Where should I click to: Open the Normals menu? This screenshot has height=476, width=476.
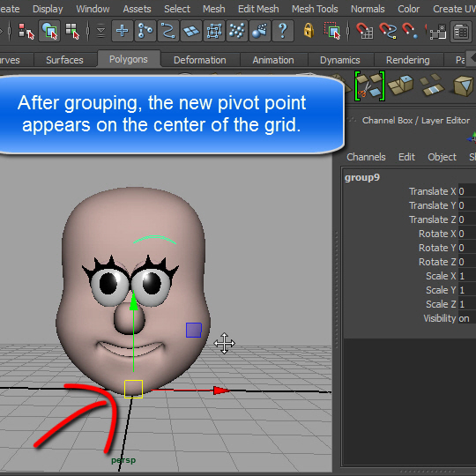click(368, 9)
